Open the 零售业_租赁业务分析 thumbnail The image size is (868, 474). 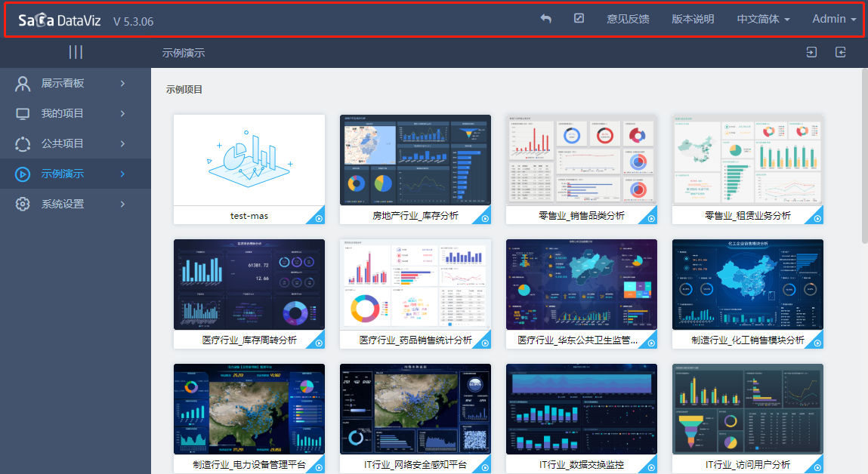click(747, 159)
